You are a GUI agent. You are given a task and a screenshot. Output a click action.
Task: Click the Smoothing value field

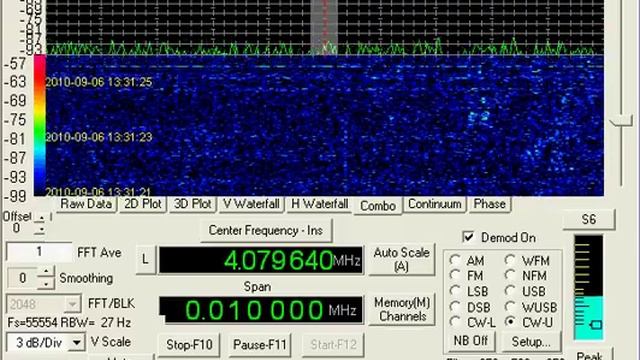click(23, 278)
